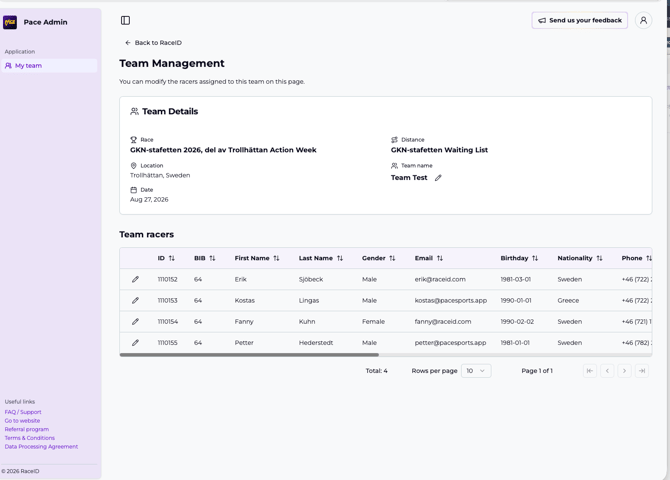Go to last page of racers
670x480 pixels.
click(x=642, y=371)
